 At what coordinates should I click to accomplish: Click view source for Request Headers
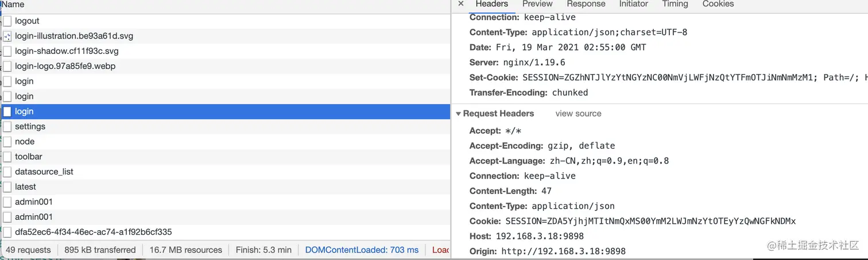point(578,114)
